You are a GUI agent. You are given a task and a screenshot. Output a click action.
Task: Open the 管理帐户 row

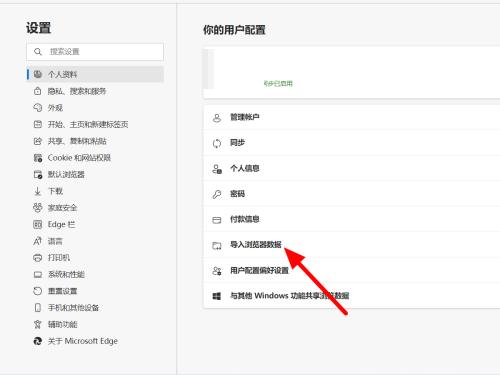[x=352, y=117]
